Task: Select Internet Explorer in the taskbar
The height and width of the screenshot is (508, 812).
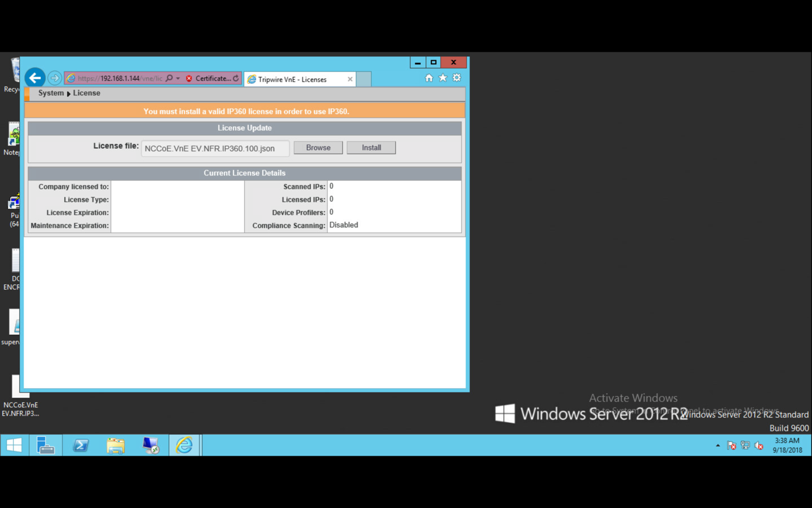Action: click(185, 445)
